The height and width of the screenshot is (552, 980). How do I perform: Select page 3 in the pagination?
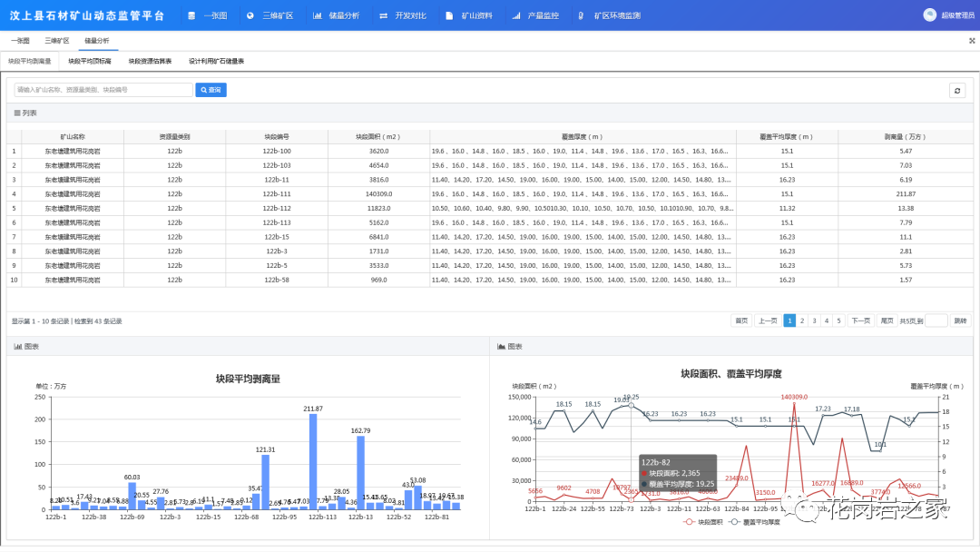pos(814,320)
